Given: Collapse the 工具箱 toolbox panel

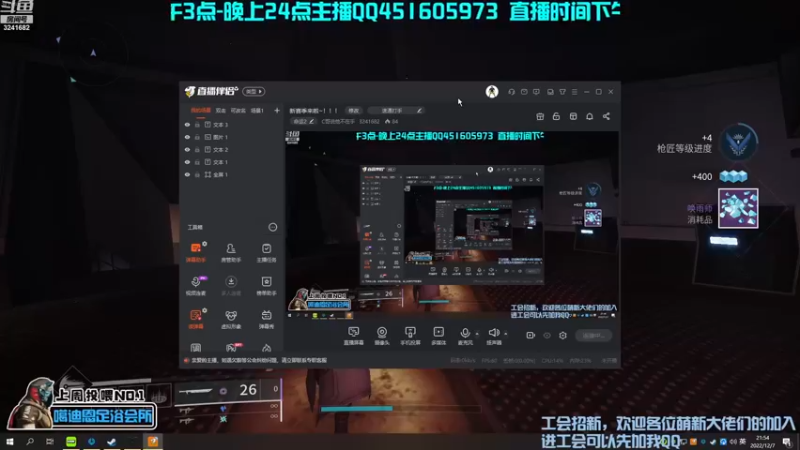Looking at the screenshot, I should point(273,227).
